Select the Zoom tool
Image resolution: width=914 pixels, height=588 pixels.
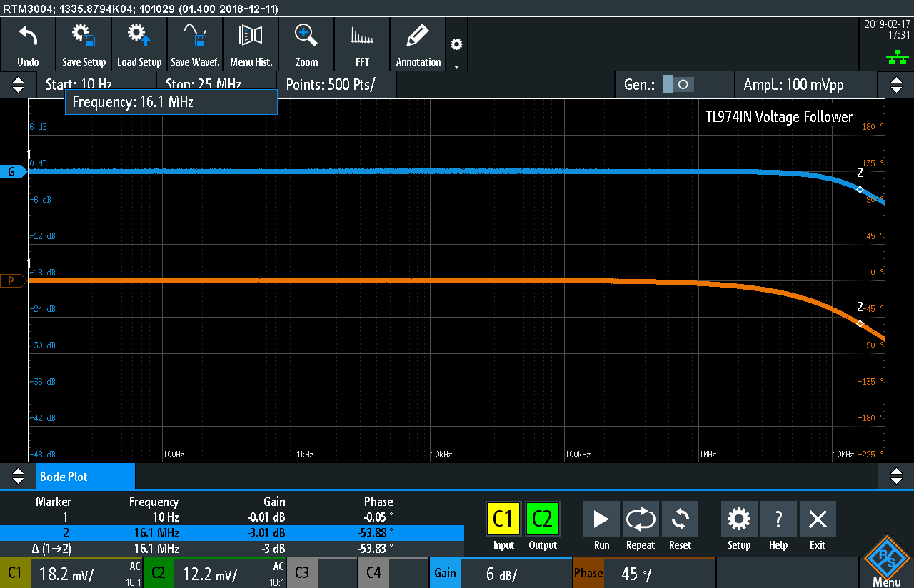pos(306,44)
